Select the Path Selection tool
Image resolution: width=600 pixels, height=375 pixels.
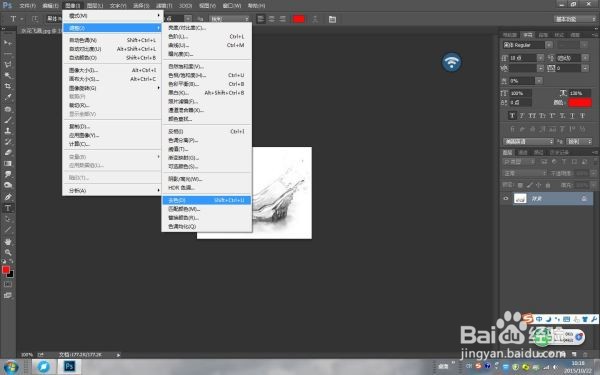coord(8,219)
